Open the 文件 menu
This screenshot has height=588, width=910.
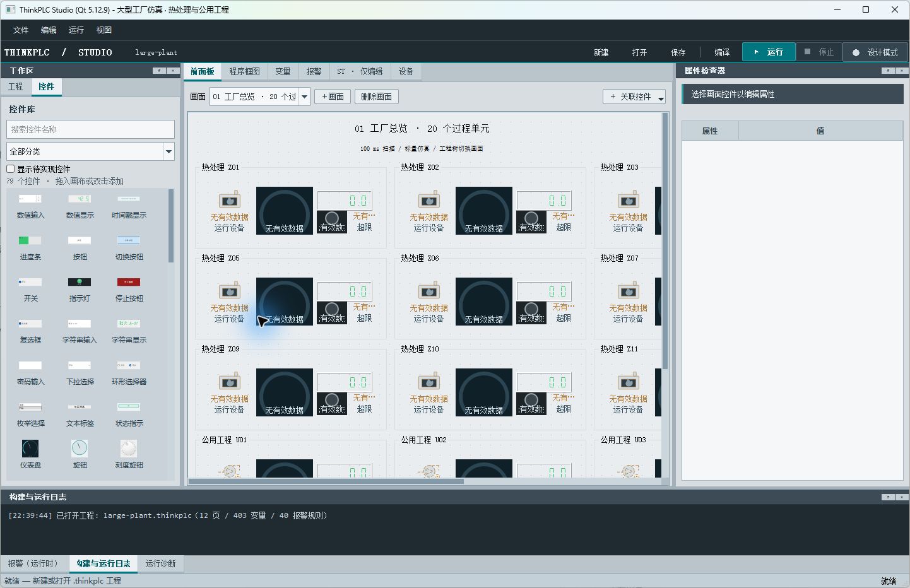[x=21, y=30]
